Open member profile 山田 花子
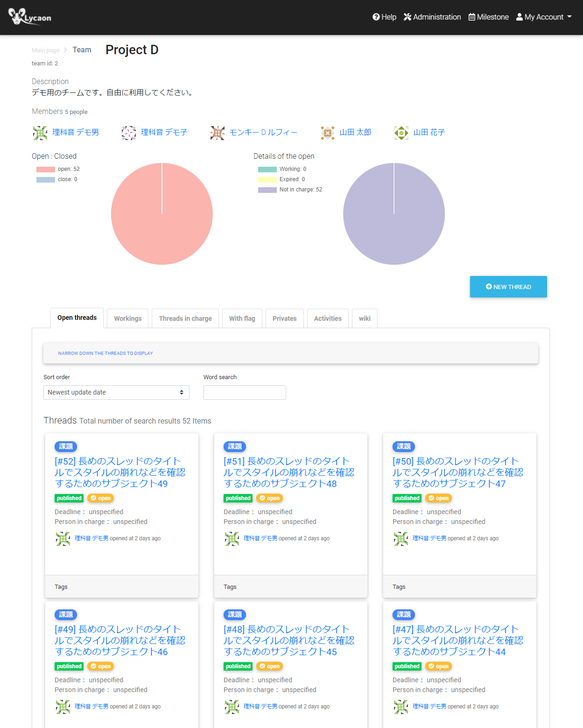This screenshot has height=728, width=583. (429, 133)
